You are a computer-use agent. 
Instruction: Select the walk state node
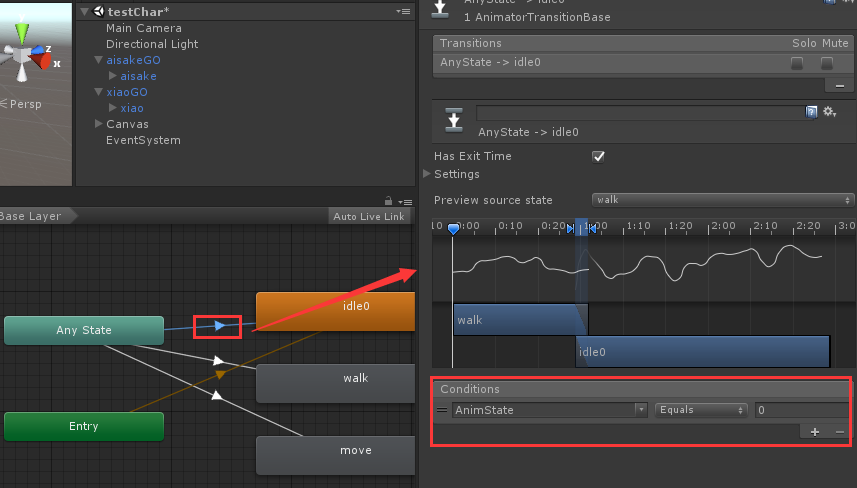[336, 384]
